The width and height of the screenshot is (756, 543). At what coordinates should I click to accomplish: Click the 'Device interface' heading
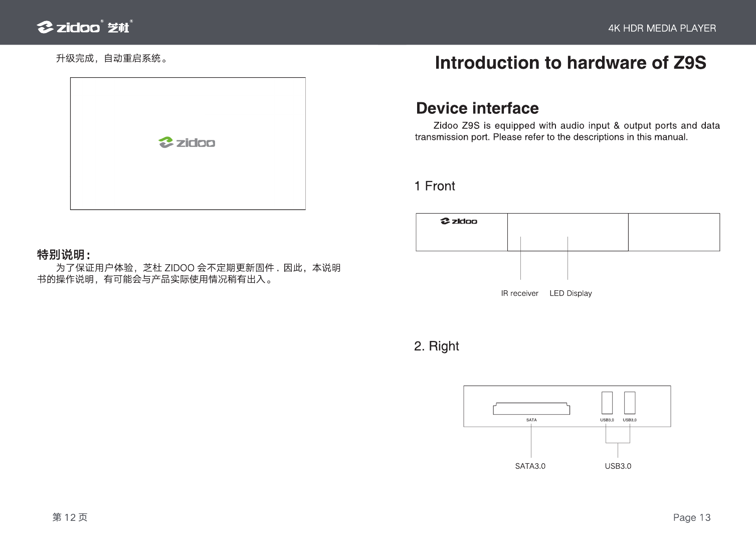(x=477, y=108)
